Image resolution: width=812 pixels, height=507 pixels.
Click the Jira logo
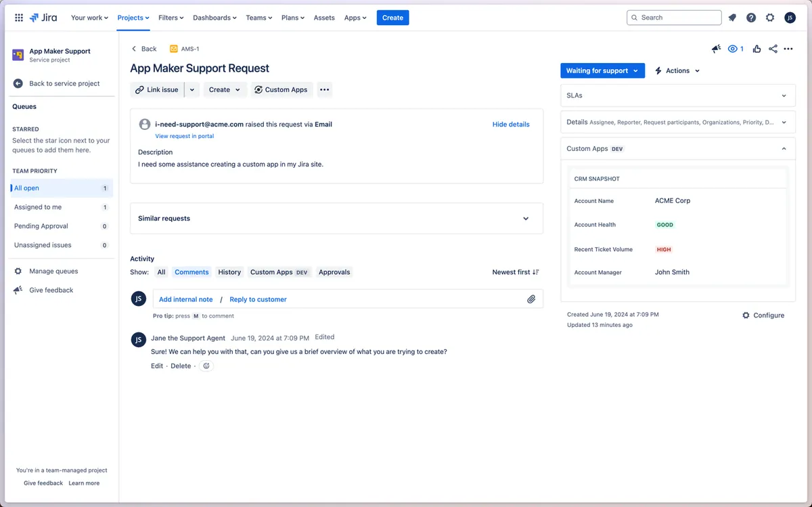(43, 18)
